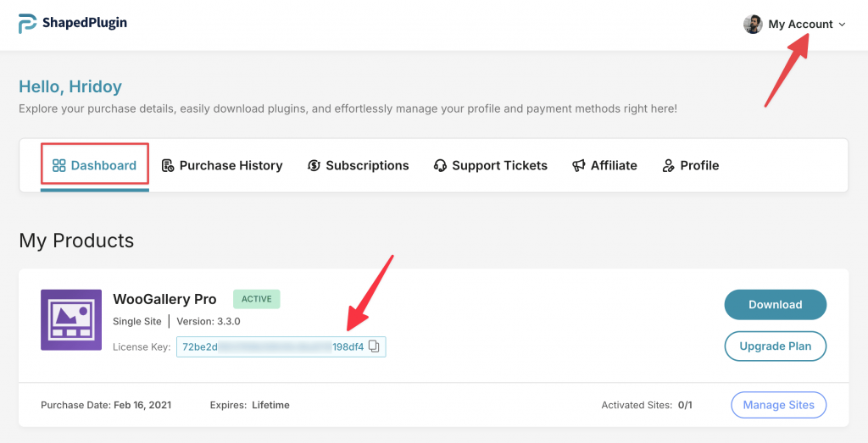
Task: Click the Subscriptions dollar icon
Action: pyautogui.click(x=314, y=165)
